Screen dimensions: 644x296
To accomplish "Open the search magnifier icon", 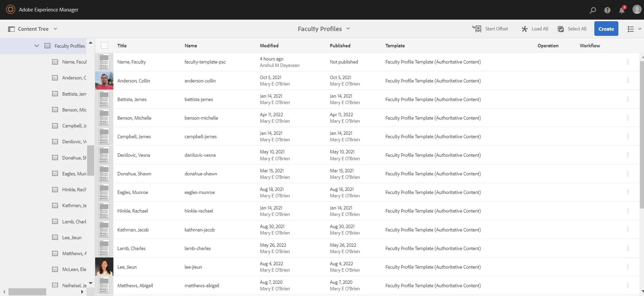I will pyautogui.click(x=593, y=10).
